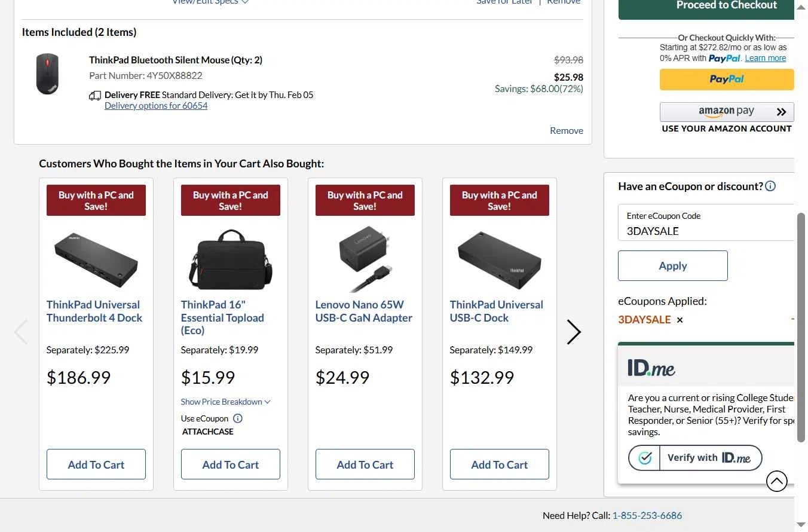Show next recommended products with right arrow
The height and width of the screenshot is (532, 808).
574,332
